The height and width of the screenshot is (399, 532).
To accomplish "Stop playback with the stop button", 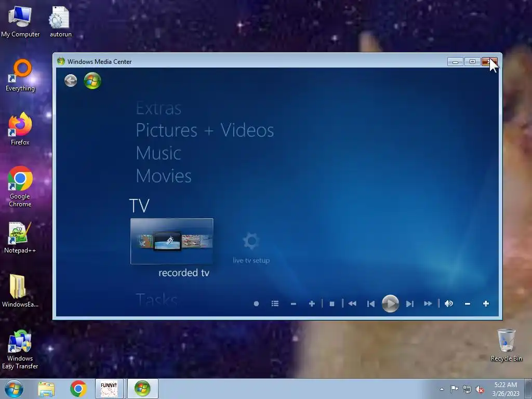I will point(332,304).
